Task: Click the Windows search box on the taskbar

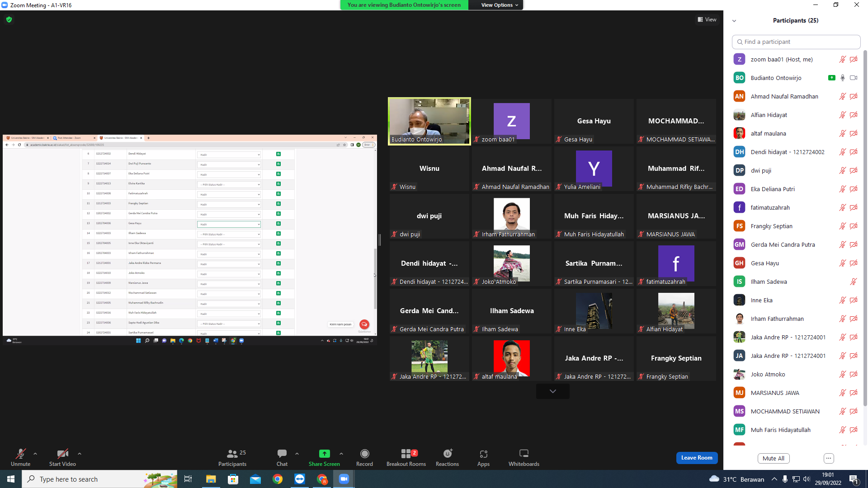Action: point(99,479)
